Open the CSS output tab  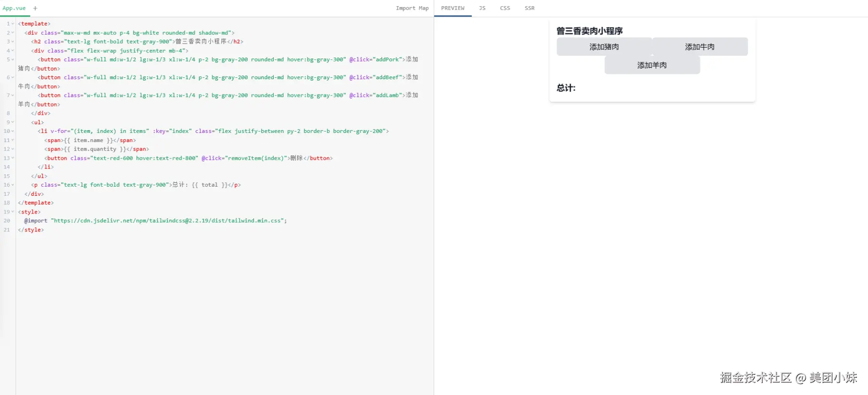(x=505, y=8)
